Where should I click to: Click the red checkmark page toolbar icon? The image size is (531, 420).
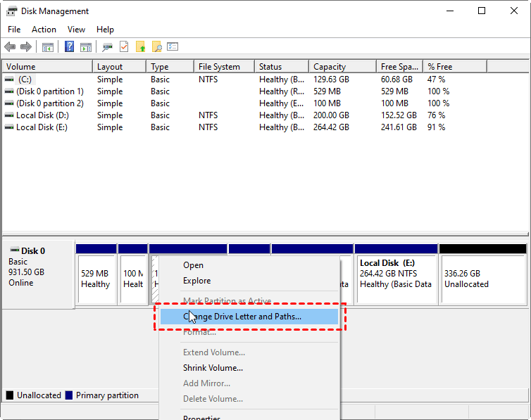click(x=124, y=47)
